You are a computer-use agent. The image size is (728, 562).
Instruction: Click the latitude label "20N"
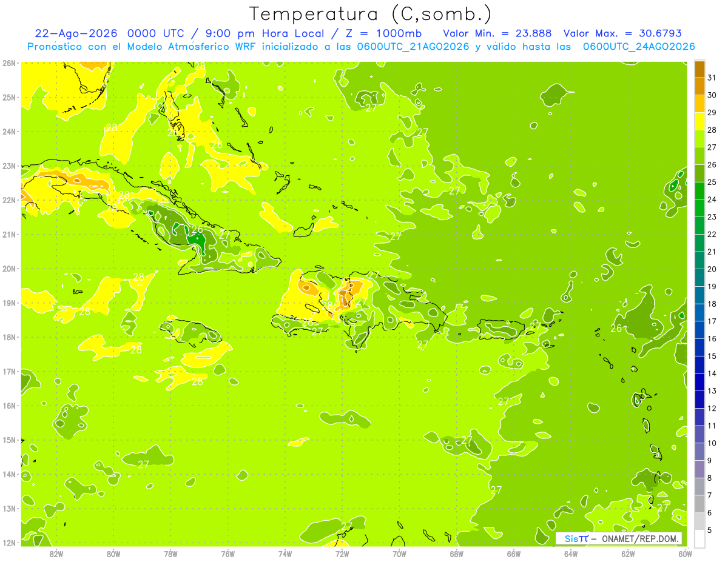pos(9,269)
